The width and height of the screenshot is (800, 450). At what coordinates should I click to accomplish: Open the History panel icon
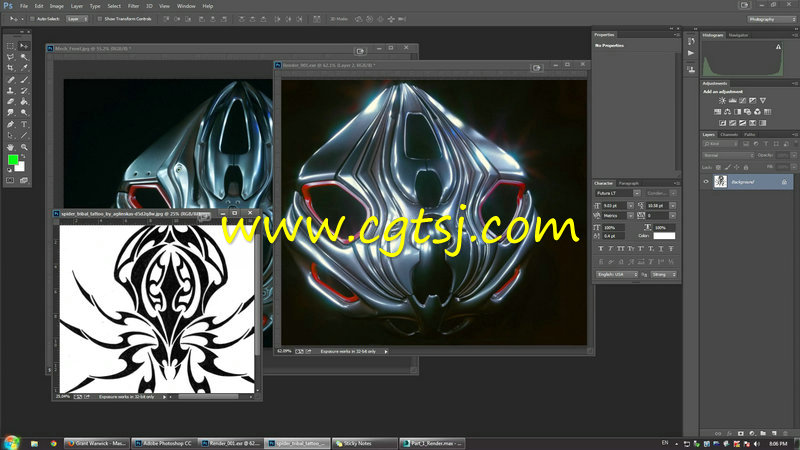pos(691,41)
